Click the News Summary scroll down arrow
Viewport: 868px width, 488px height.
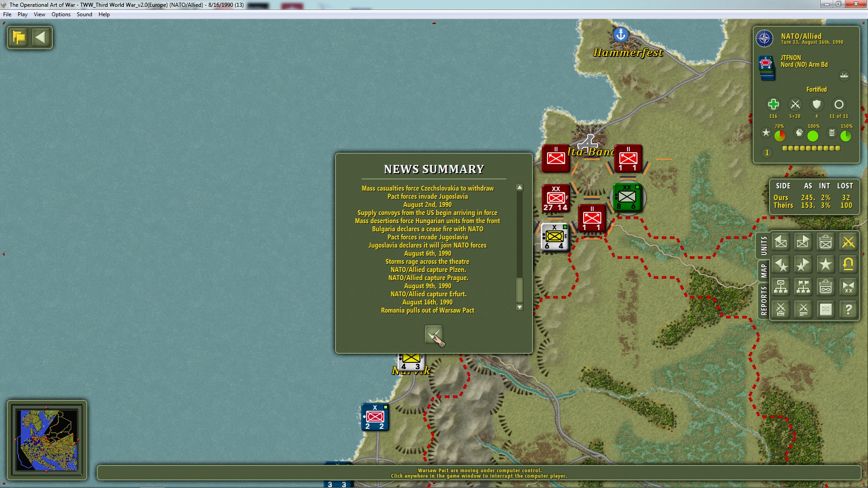pos(519,307)
